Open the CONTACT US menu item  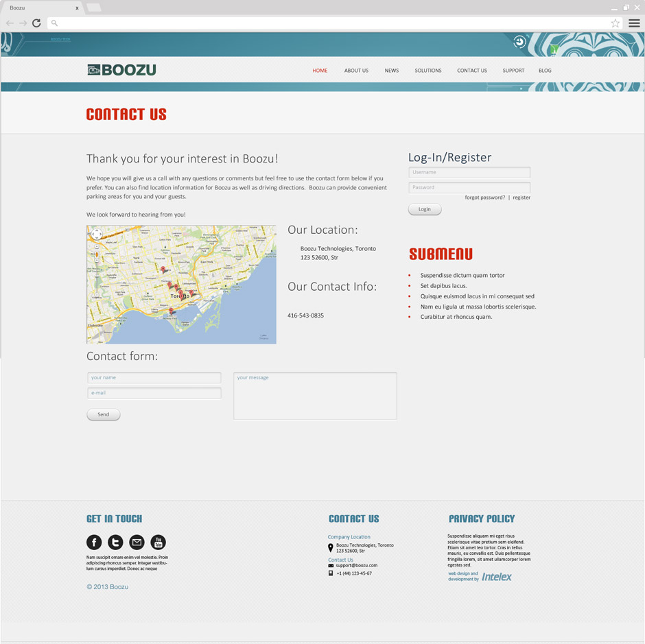pos(472,71)
